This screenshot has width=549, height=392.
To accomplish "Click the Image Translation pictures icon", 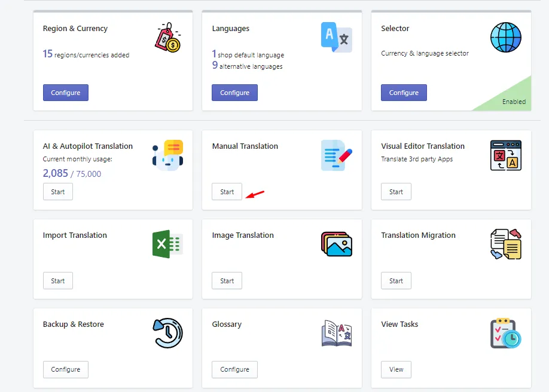I will coord(337,244).
